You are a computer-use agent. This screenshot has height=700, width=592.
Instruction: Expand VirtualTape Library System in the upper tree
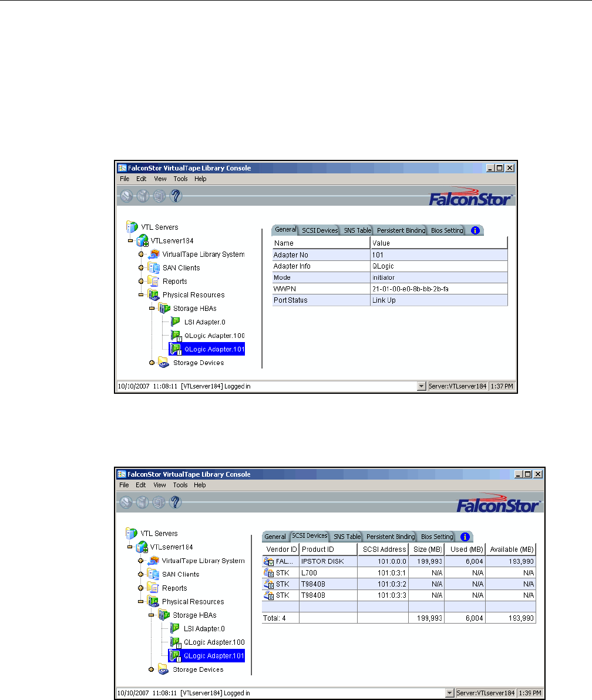pyautogui.click(x=141, y=254)
